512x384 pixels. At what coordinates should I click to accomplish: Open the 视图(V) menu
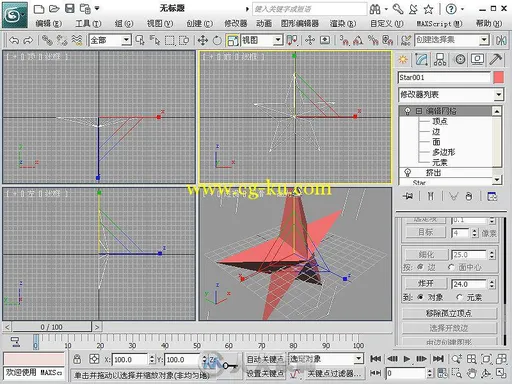(x=160, y=24)
